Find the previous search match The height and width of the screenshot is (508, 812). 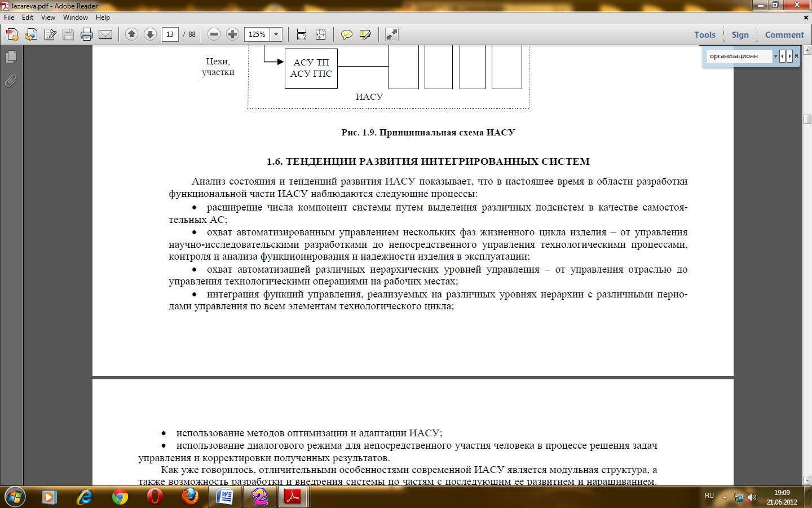pos(782,56)
